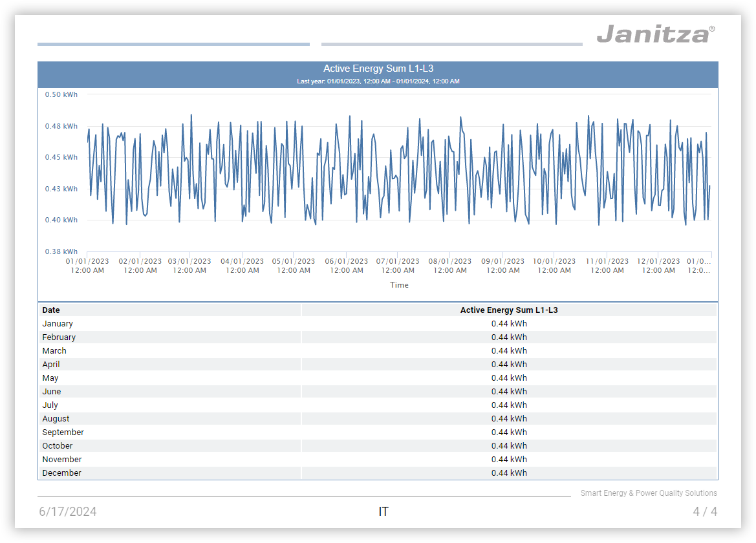The height and width of the screenshot is (543, 756).
Task: Click the IT label in the footer
Action: pos(383,512)
